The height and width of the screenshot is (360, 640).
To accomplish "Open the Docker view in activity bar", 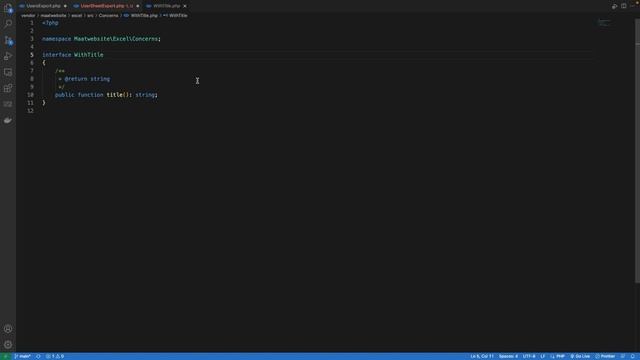I will 8,120.
